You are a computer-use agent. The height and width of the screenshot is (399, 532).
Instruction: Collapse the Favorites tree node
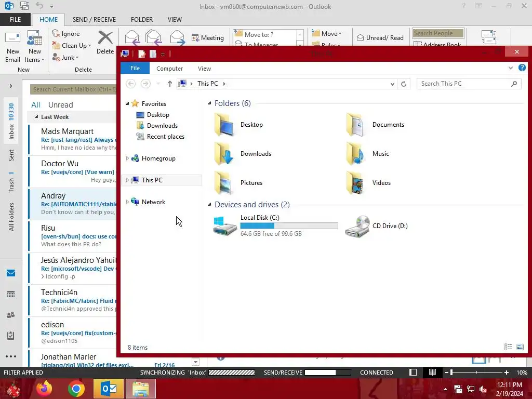(128, 104)
